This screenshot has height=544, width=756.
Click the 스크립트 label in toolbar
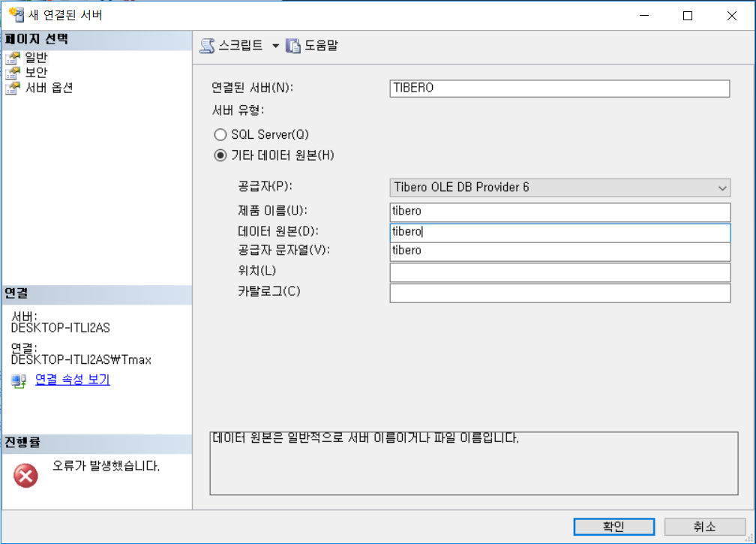tap(241, 45)
